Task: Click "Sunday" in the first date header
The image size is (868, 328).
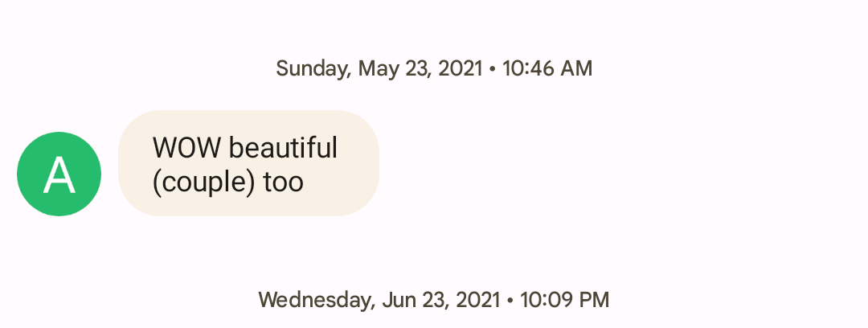Action: coord(313,68)
